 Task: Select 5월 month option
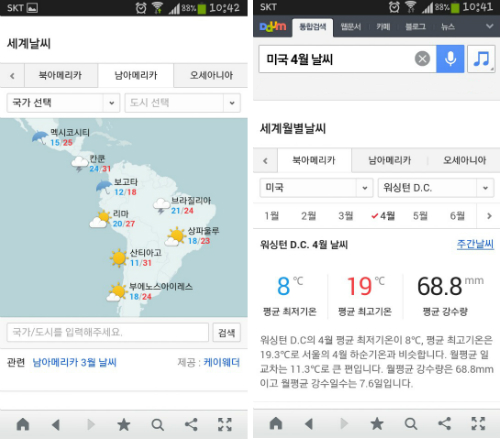click(420, 216)
